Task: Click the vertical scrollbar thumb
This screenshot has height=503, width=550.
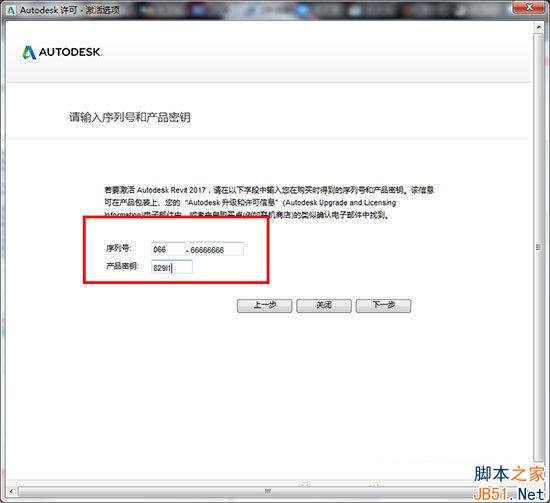Action: pos(538,248)
